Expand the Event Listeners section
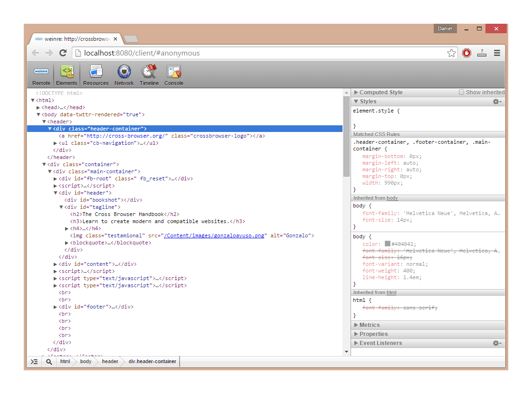This screenshot has height=394, width=532. (380, 343)
